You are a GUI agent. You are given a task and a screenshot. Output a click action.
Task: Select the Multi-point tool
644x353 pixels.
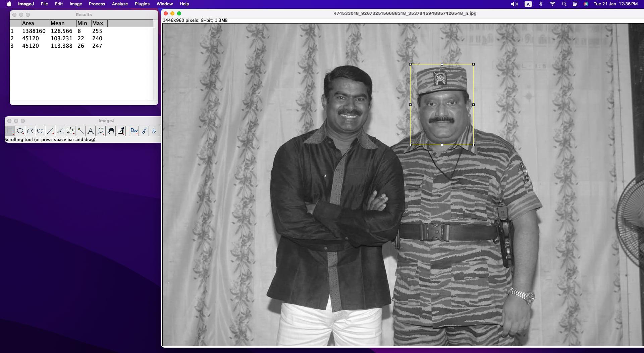coord(70,131)
